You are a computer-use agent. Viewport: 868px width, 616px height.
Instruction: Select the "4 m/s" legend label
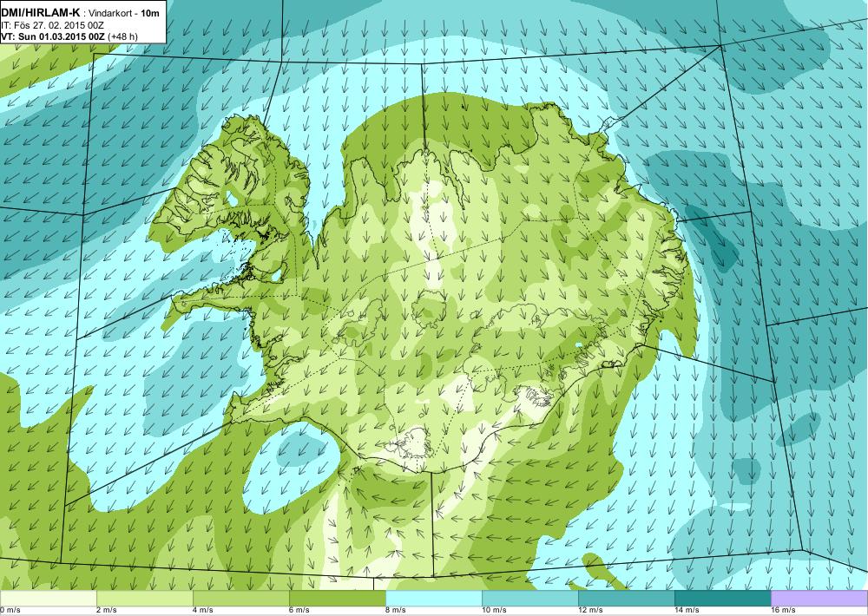[202, 611]
